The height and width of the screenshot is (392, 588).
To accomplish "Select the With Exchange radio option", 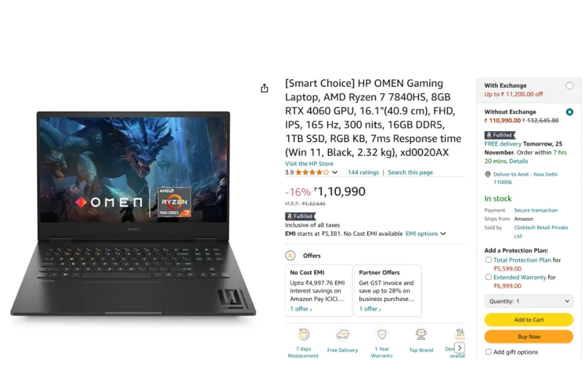I will (570, 86).
